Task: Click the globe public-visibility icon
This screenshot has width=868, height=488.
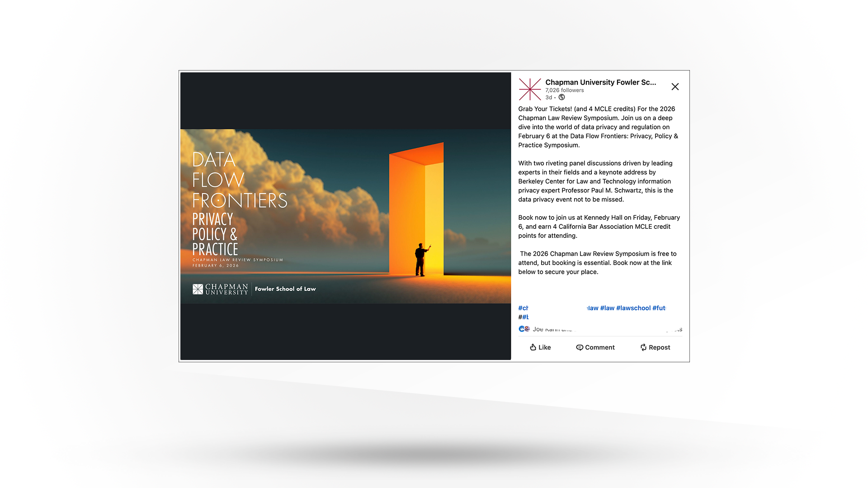Action: tap(561, 97)
